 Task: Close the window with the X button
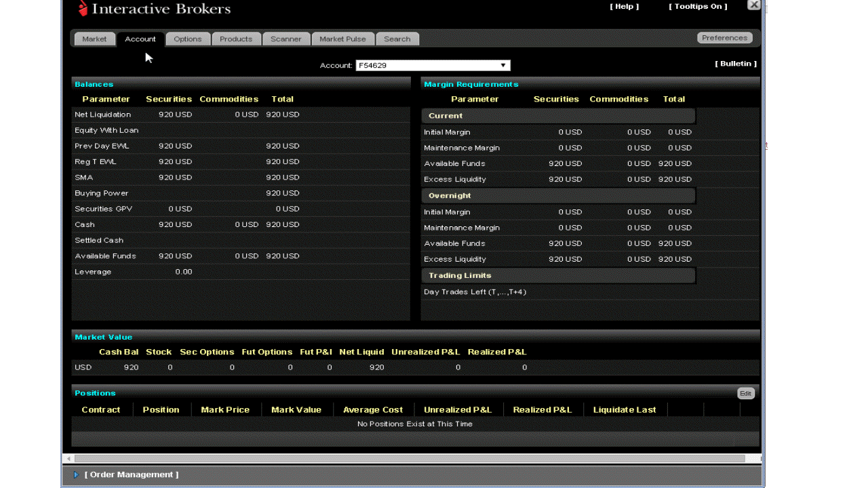(753, 5)
